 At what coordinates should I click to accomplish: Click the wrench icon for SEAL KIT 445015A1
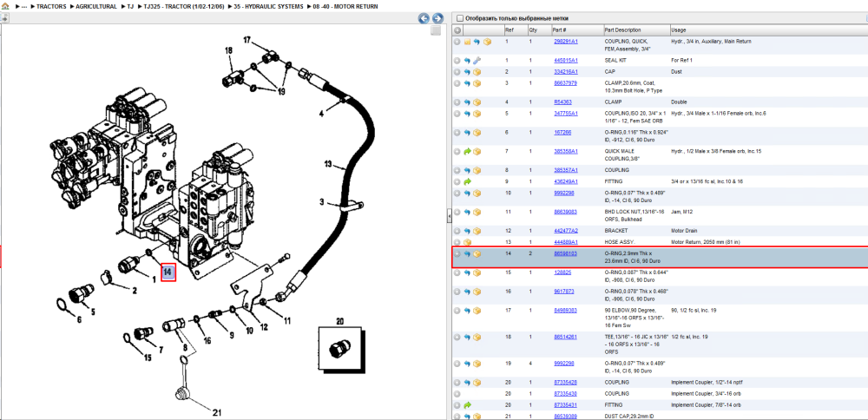477,60
